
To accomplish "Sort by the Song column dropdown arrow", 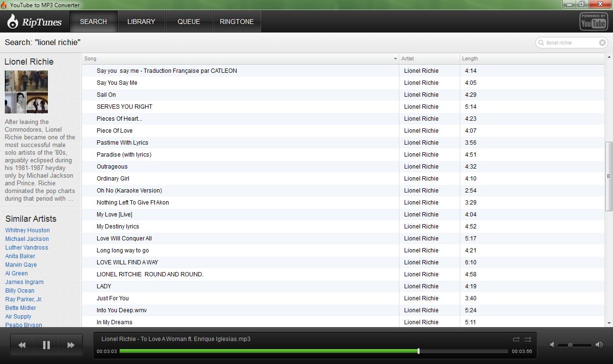I will (396, 59).
